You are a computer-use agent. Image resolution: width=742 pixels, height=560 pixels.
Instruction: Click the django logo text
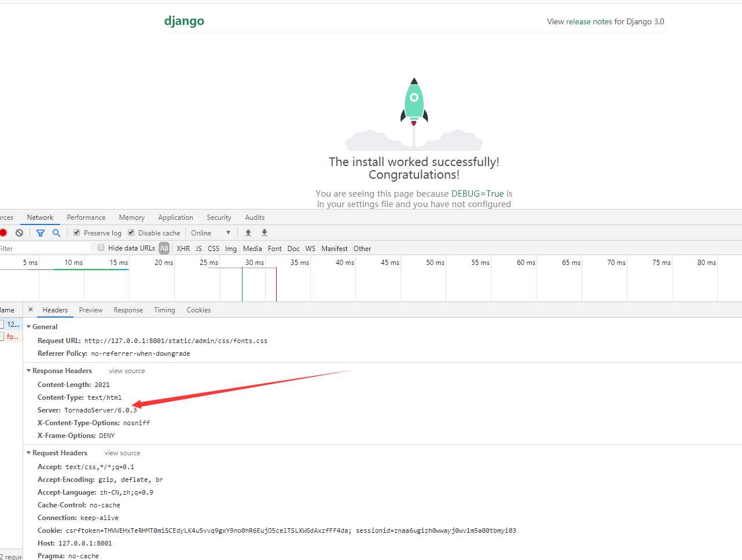[184, 21]
